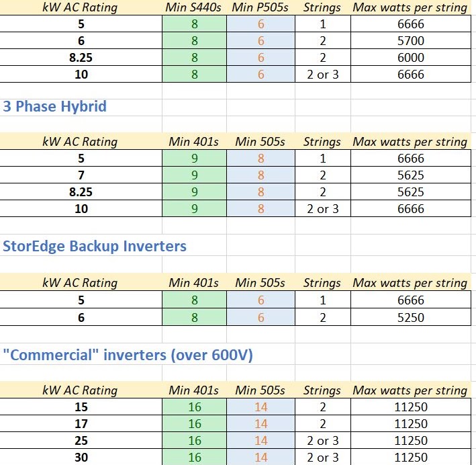Click the cell containing 5700 watts
The image size is (476, 465).
pos(410,41)
